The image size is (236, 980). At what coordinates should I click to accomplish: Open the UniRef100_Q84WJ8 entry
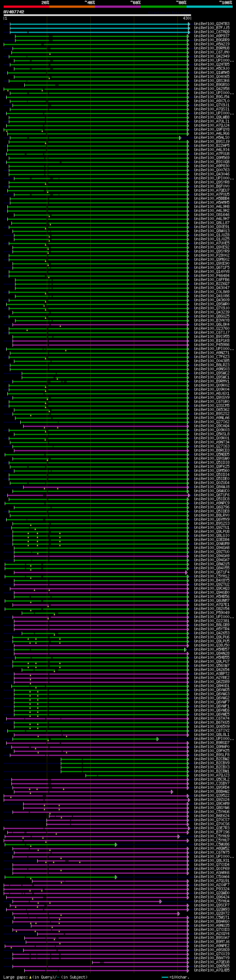tap(212, 487)
